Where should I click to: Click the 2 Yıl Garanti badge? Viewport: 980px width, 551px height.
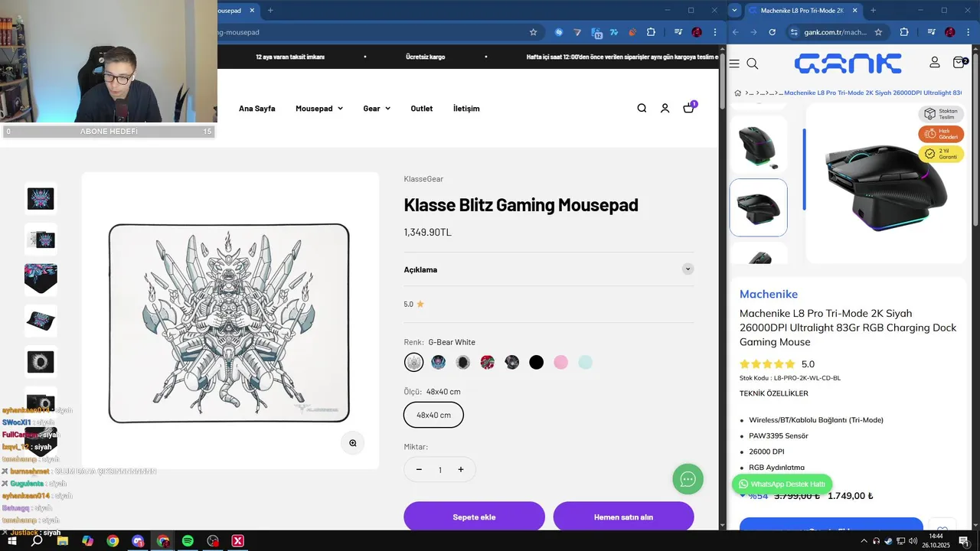pos(941,153)
